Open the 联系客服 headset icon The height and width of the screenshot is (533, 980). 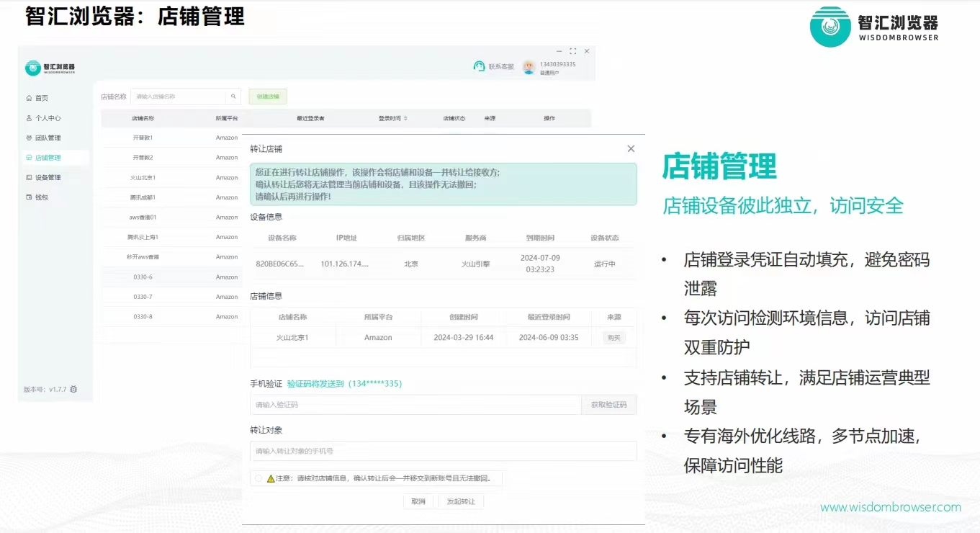pyautogui.click(x=479, y=66)
